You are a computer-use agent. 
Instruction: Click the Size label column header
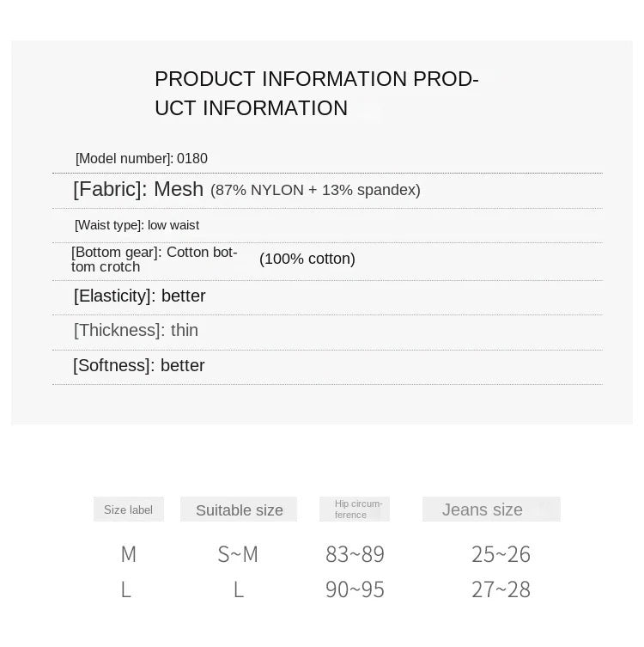[129, 510]
